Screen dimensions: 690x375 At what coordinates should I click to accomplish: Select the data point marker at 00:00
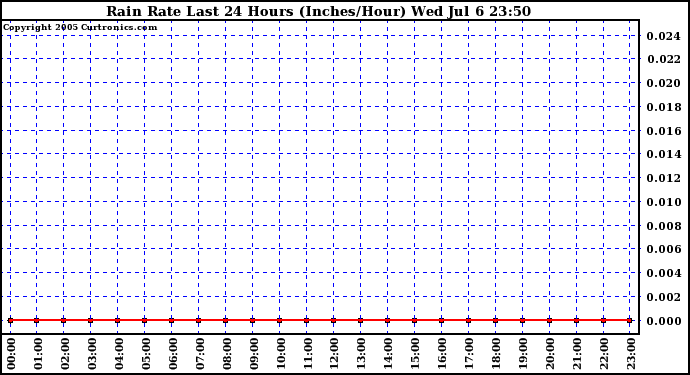(10, 320)
